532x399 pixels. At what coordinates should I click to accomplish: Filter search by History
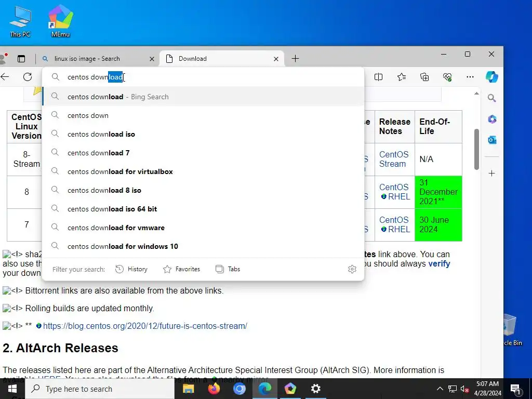point(131,269)
